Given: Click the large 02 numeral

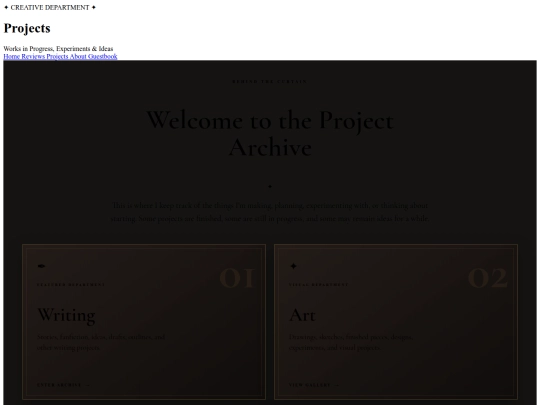Looking at the screenshot, I should [488, 278].
